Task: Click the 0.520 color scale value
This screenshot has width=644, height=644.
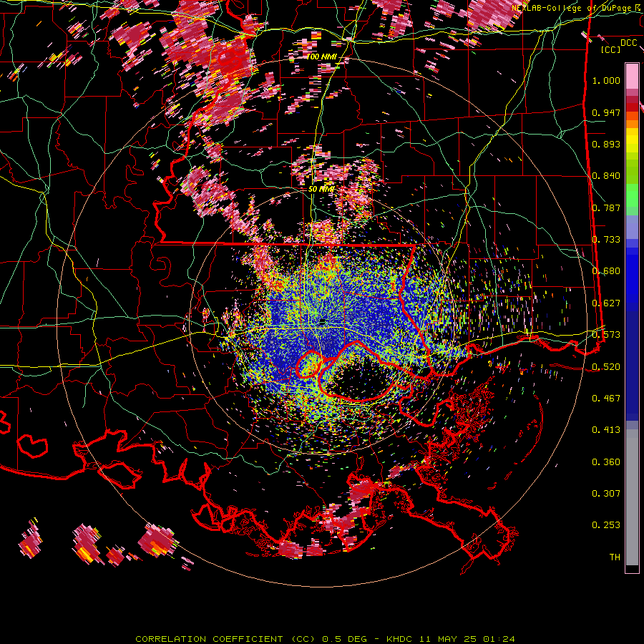Action: tap(606, 366)
